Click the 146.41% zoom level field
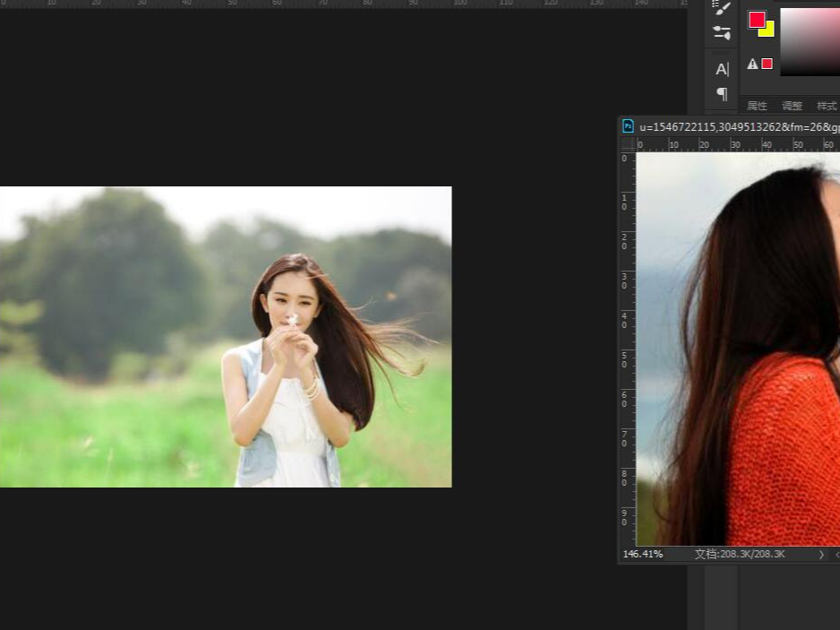Image resolution: width=840 pixels, height=630 pixels. tap(643, 555)
